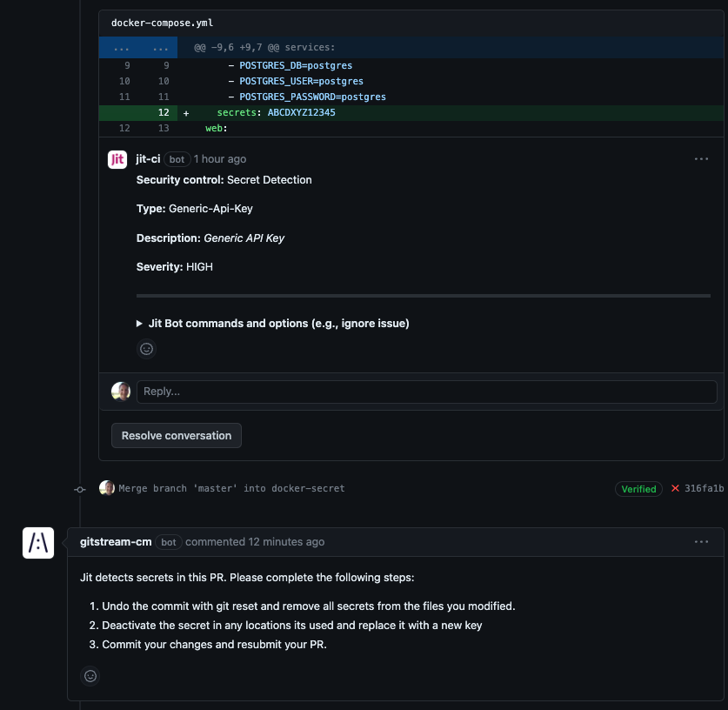The height and width of the screenshot is (710, 728).
Task: Open the jit-ci bot avatar
Action: (117, 158)
